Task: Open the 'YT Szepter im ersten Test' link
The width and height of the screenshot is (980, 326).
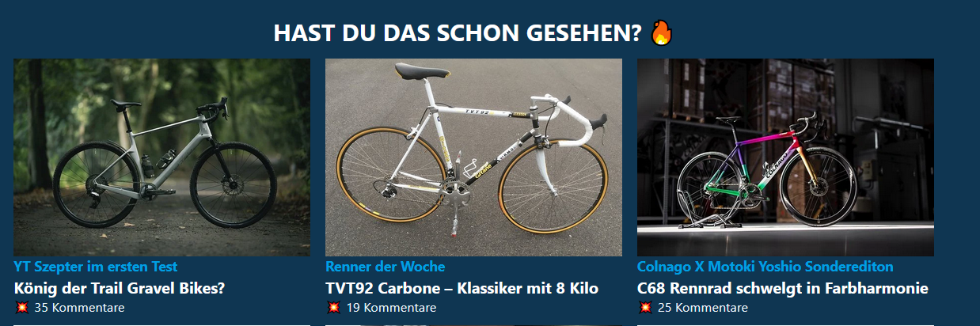Action: click(x=96, y=267)
